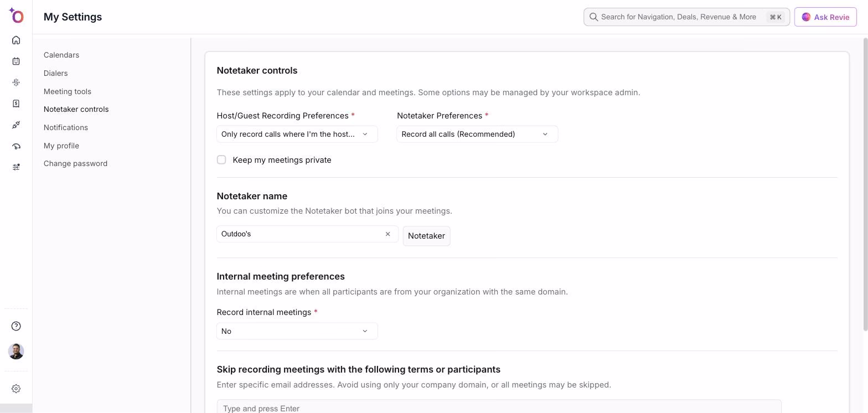Viewport: 868px width, 413px height.
Task: Click the My Settings page title
Action: coord(73,17)
